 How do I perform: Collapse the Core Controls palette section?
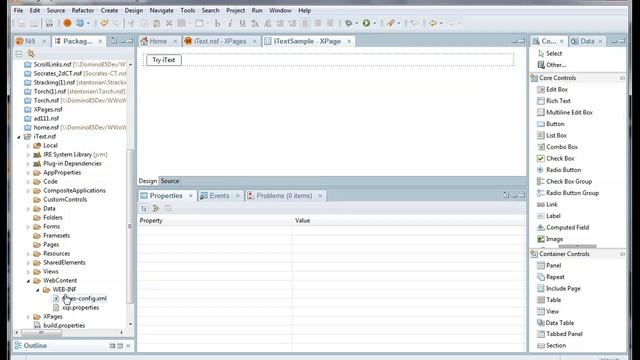[x=622, y=78]
